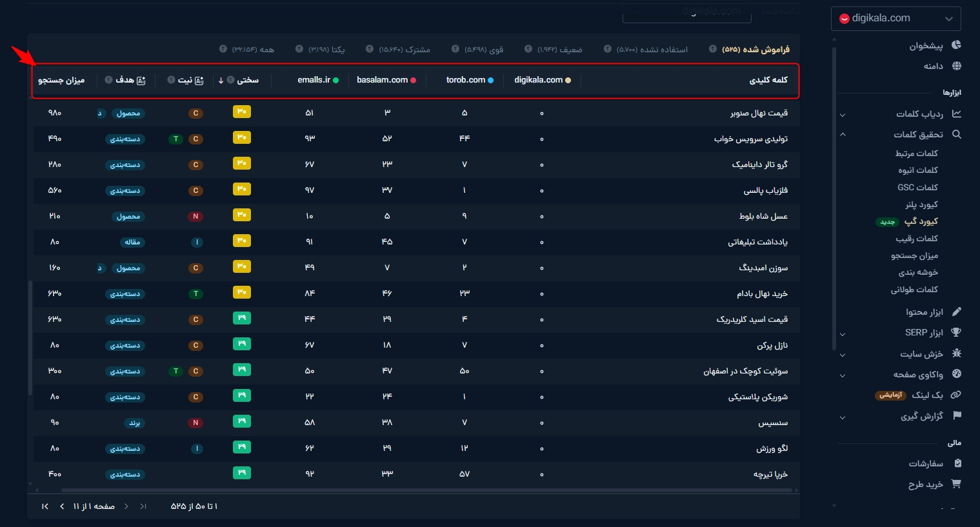Click the ردیاب کلمات chart icon
The image size is (980, 527).
tap(956, 114)
